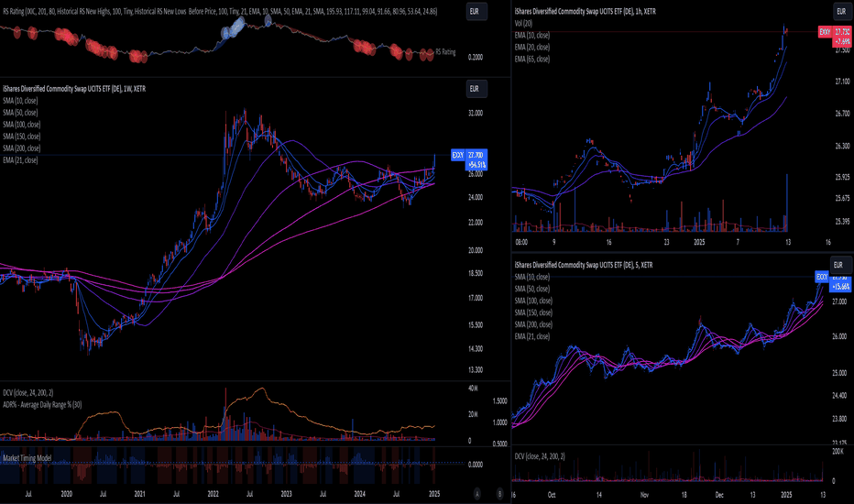854x504 pixels.
Task: Select SMA (200, close) on 5-minute chart
Action: (x=533, y=324)
